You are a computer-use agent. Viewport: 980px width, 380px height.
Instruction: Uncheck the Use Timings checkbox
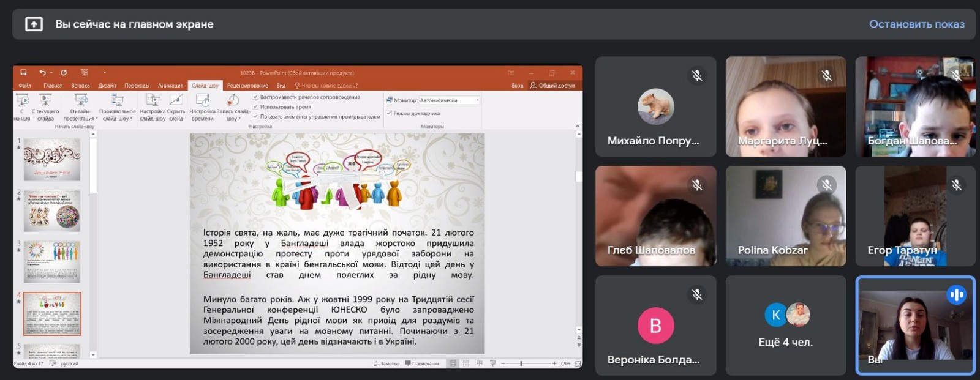256,107
